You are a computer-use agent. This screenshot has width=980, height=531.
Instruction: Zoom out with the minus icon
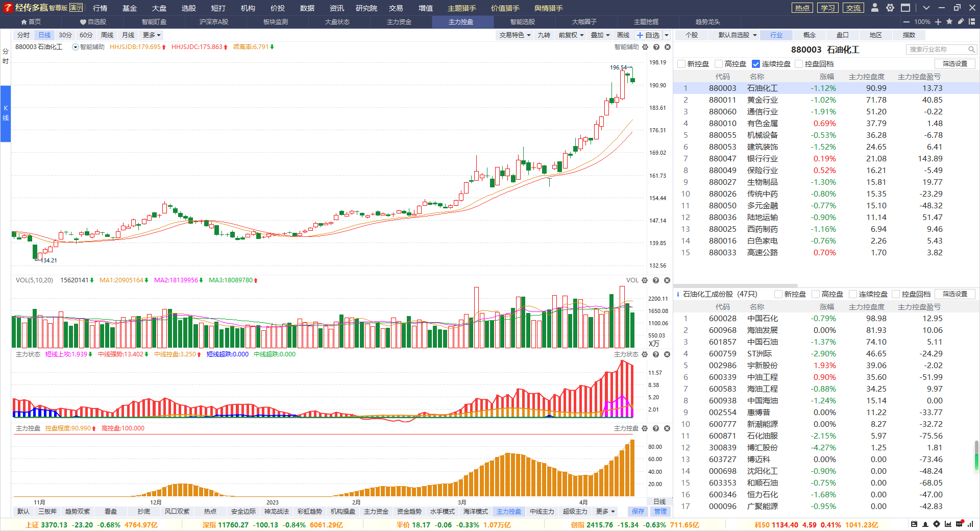point(906,21)
